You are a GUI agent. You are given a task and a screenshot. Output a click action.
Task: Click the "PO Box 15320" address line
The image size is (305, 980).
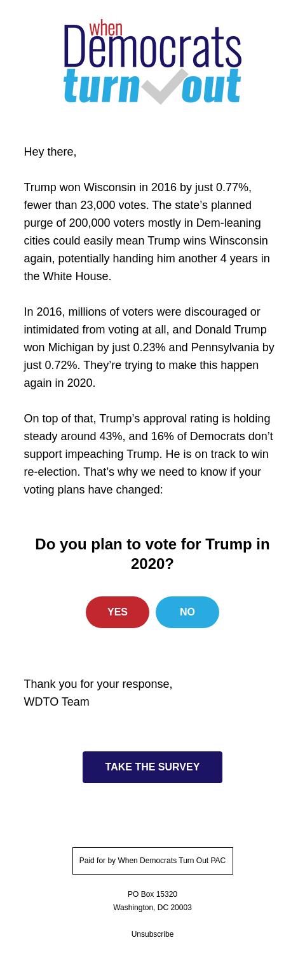[x=152, y=894]
